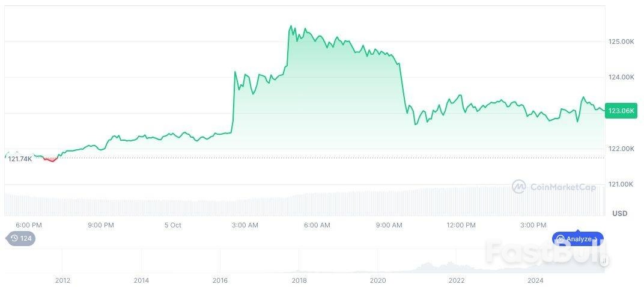This screenshot has height=287, width=644.
Task: Click the 2018 marker on history timeline
Action: coord(299,280)
